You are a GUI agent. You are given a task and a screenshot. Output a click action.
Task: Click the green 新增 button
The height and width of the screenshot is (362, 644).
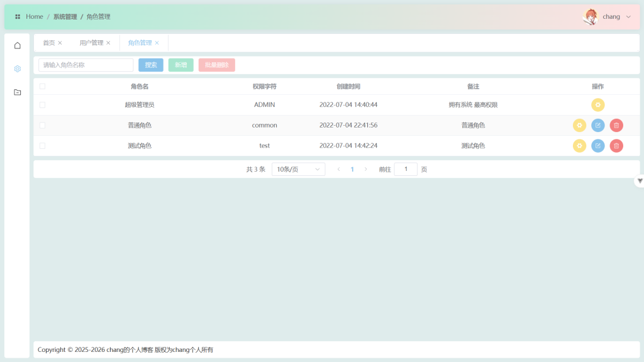point(180,65)
